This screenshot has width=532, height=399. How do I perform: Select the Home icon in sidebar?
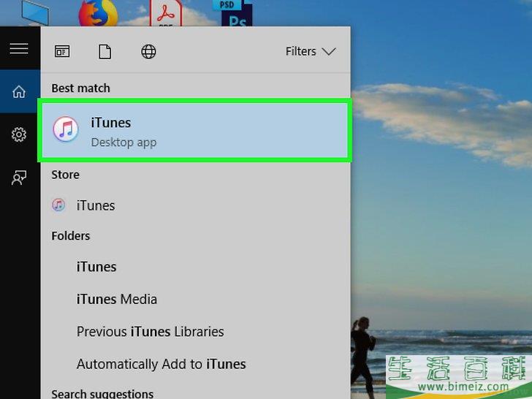pos(19,91)
